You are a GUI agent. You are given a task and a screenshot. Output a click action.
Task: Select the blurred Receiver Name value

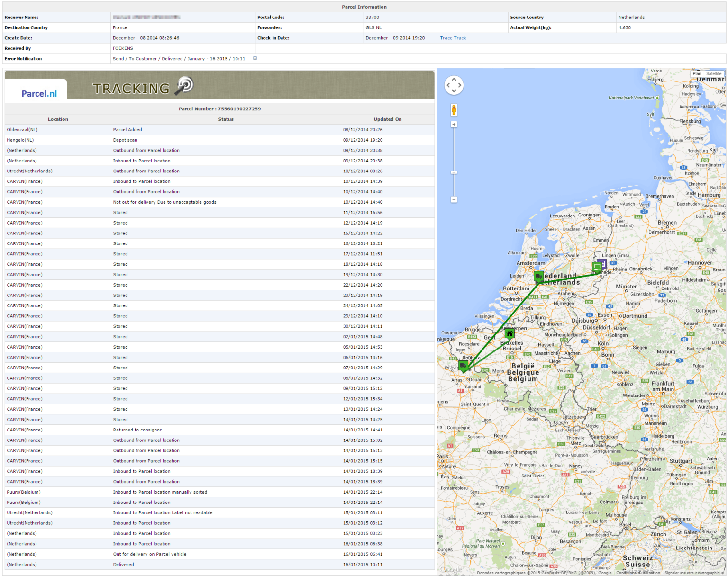(x=146, y=18)
